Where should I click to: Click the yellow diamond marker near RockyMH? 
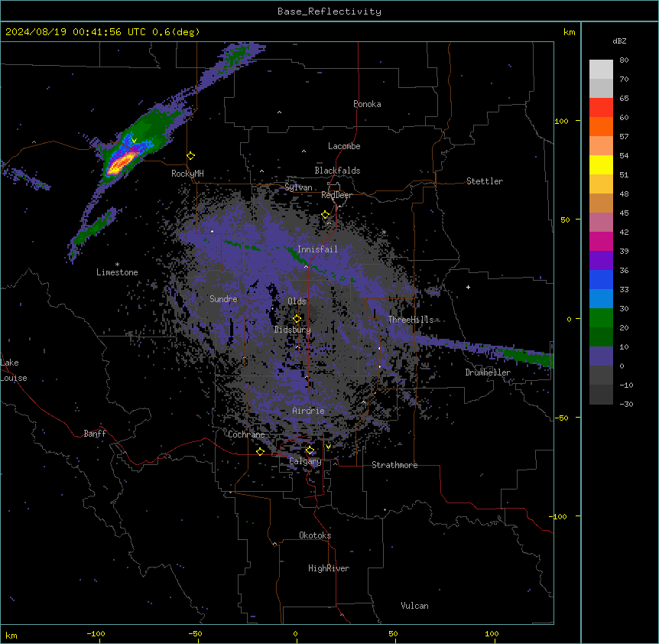191,156
